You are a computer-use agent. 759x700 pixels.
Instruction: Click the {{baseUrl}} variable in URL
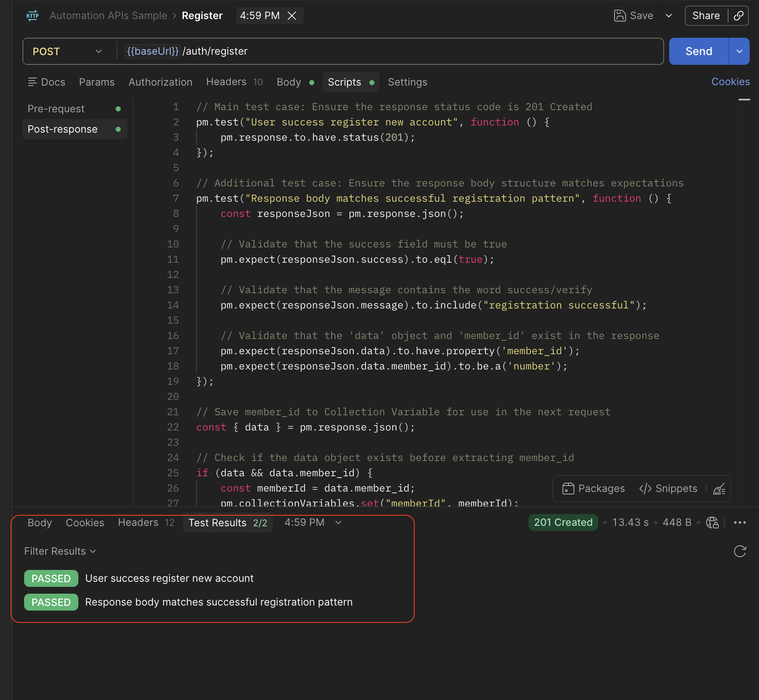(x=152, y=51)
